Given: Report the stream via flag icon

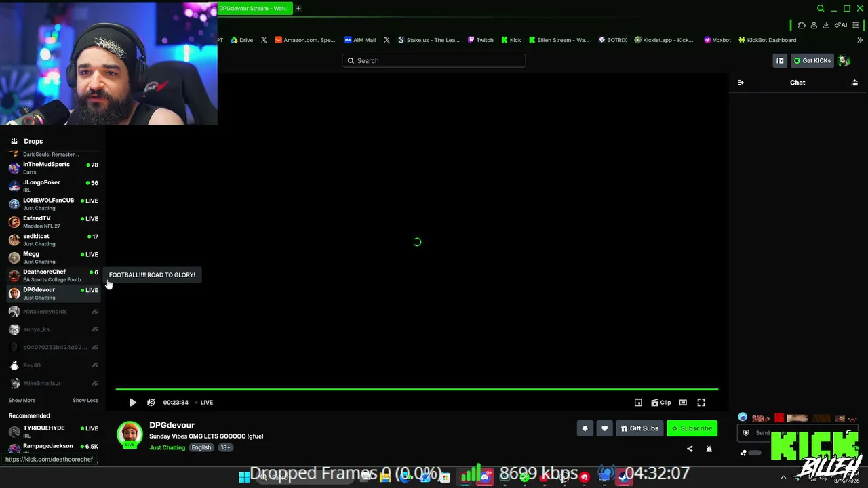Looking at the screenshot, I should [709, 449].
